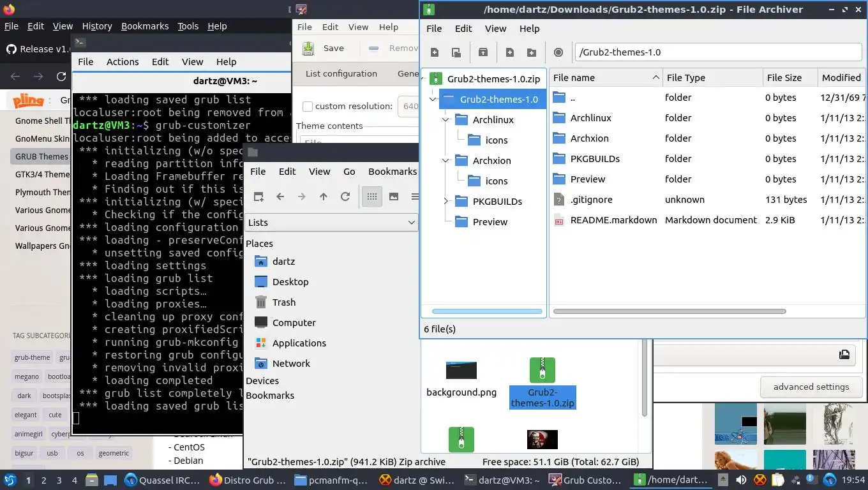
Task: Open the Bookmarks menu in file manager
Action: point(393,172)
